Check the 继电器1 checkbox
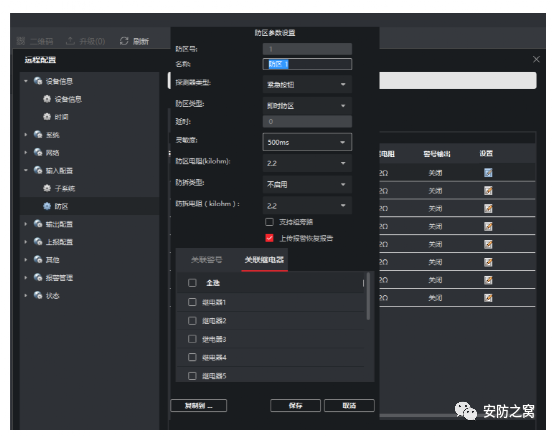The image size is (553, 437). point(192,302)
